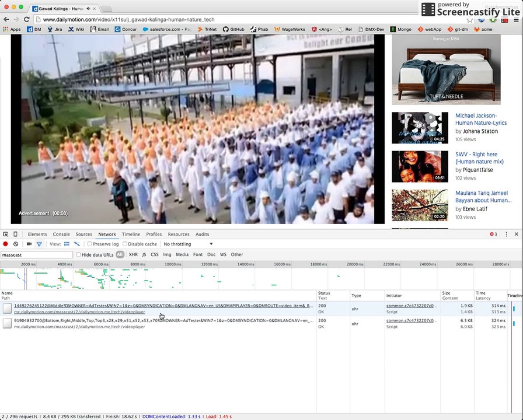Image resolution: width=523 pixels, height=420 pixels.
Task: Open the Wiki bookmark
Action: point(76,29)
